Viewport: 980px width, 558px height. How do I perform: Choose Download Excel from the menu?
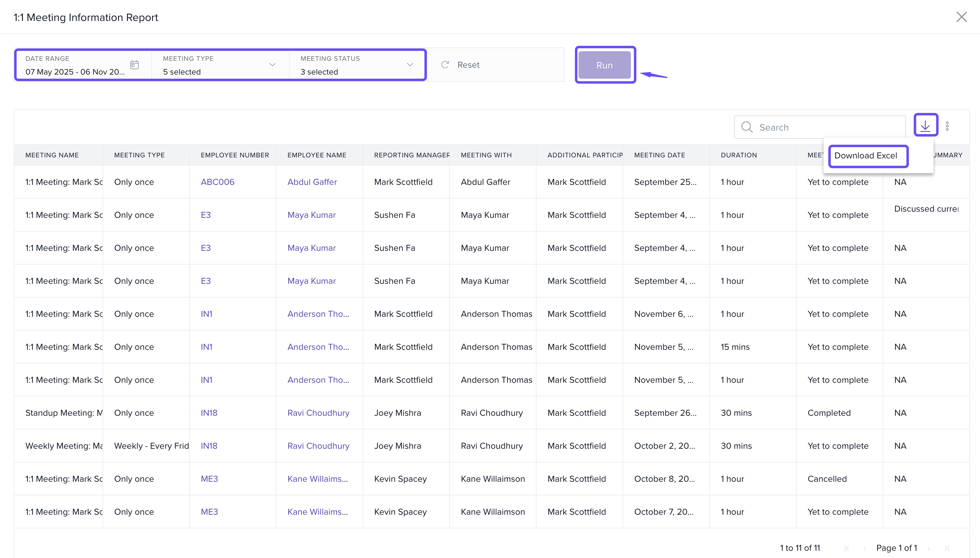coord(866,156)
